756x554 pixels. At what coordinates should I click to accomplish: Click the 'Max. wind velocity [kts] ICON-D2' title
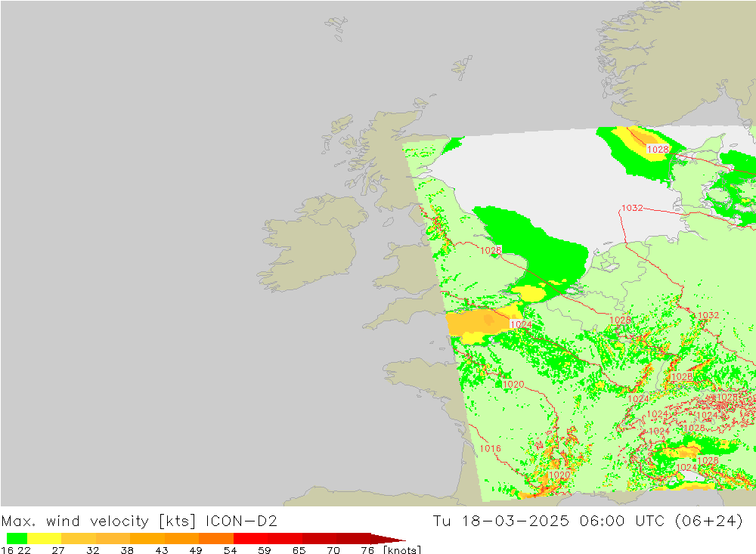[x=139, y=522]
